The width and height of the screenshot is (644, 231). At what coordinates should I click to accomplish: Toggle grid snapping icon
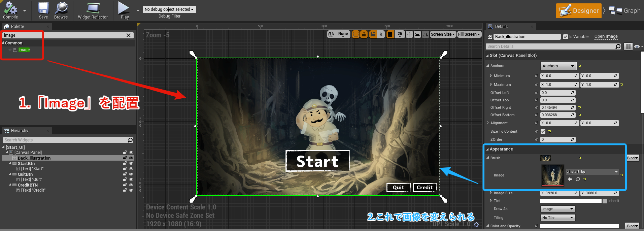pyautogui.click(x=390, y=34)
